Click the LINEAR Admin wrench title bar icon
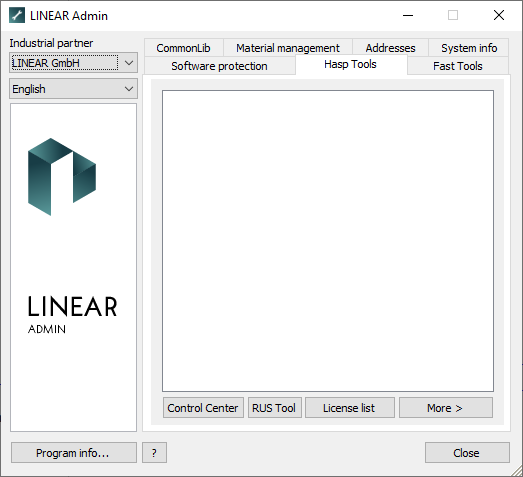 [17, 15]
